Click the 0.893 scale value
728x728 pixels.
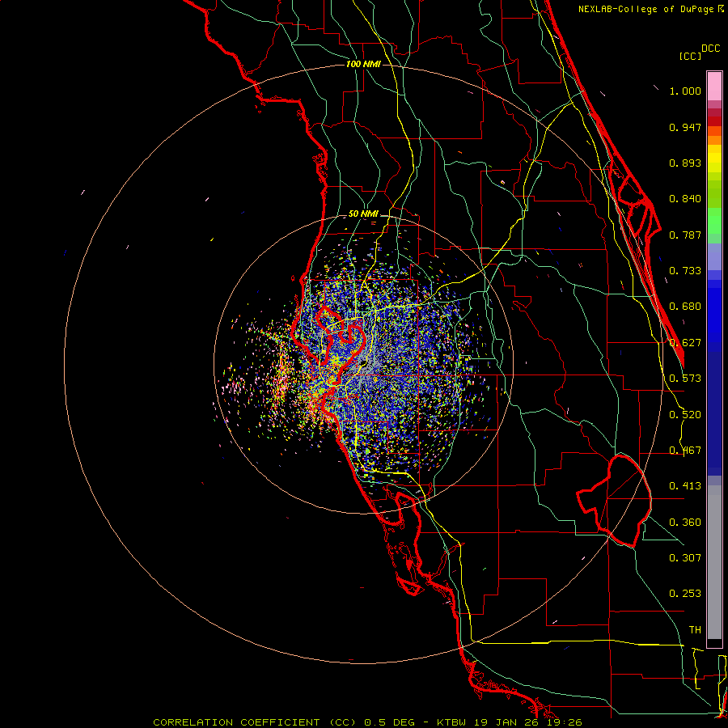click(685, 163)
